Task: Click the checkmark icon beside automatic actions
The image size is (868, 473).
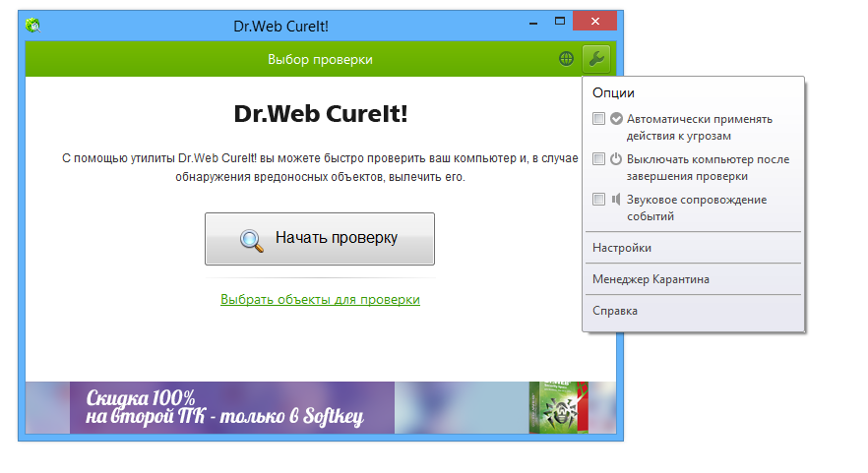Action: [x=616, y=118]
